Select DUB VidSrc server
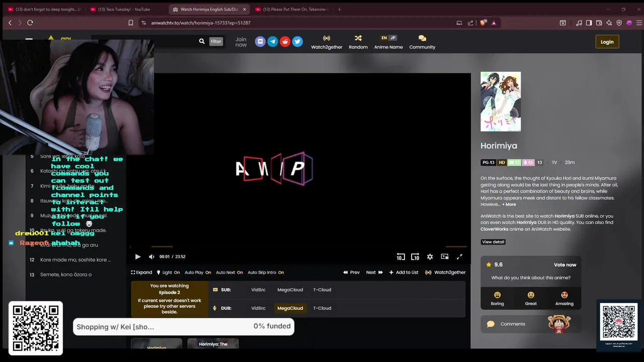This screenshot has width=644, height=362. tap(258, 308)
